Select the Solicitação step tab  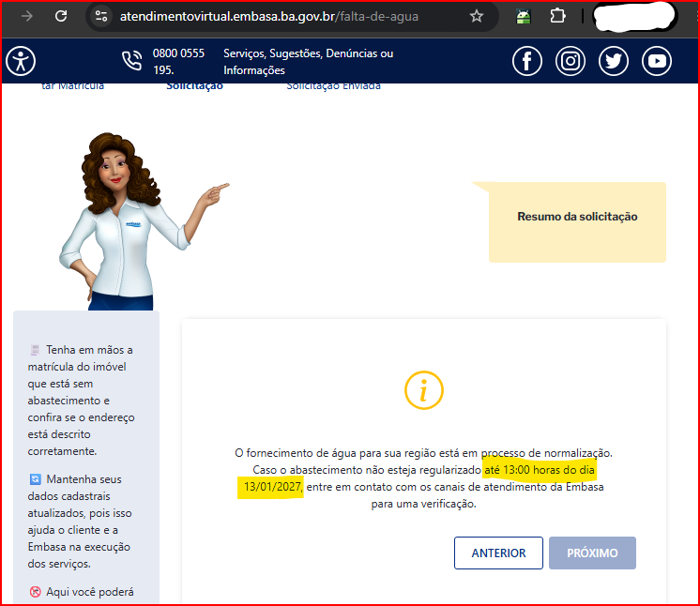pyautogui.click(x=194, y=86)
